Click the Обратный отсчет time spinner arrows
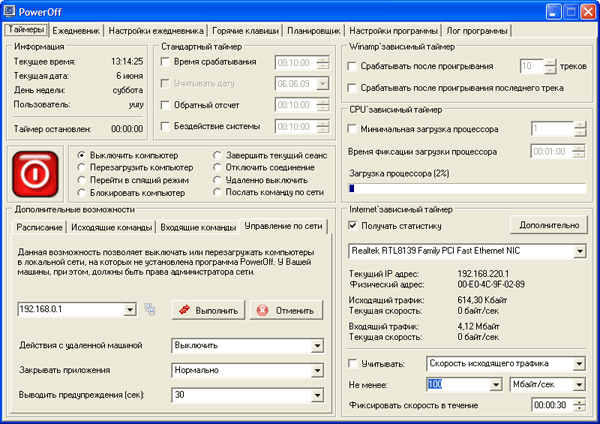 pyautogui.click(x=323, y=105)
